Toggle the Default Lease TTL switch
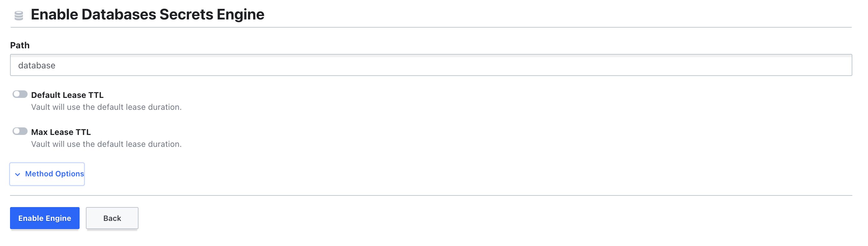Viewport: 868px width, 246px height. click(x=20, y=94)
